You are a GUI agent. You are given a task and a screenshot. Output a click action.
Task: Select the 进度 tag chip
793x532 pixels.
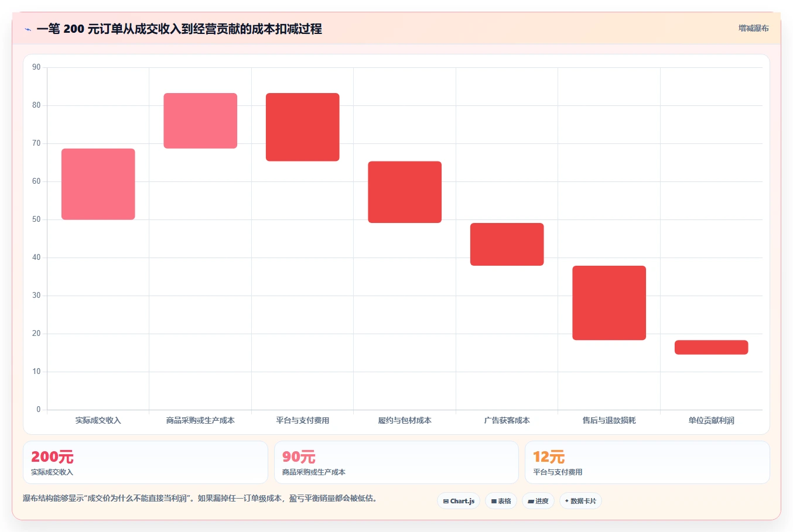(x=538, y=501)
